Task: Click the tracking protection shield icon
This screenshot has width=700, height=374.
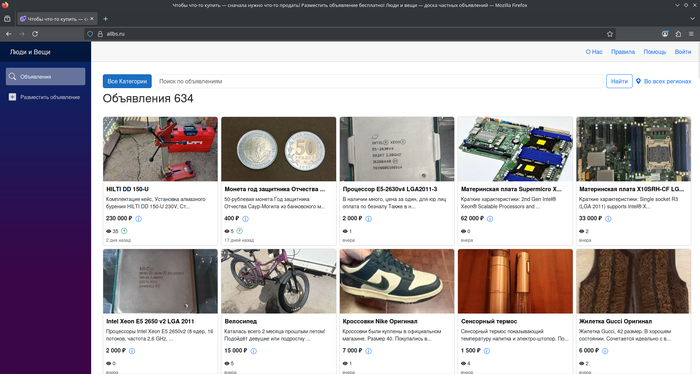Action: click(90, 34)
